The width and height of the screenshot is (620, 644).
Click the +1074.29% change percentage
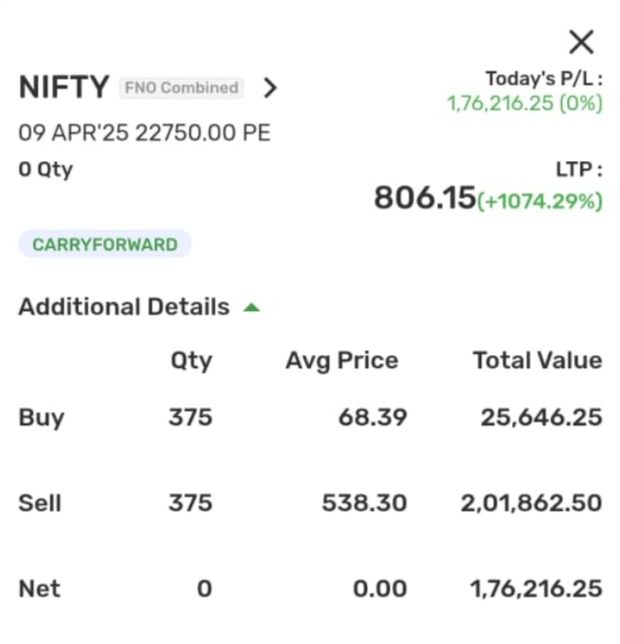coord(540,201)
